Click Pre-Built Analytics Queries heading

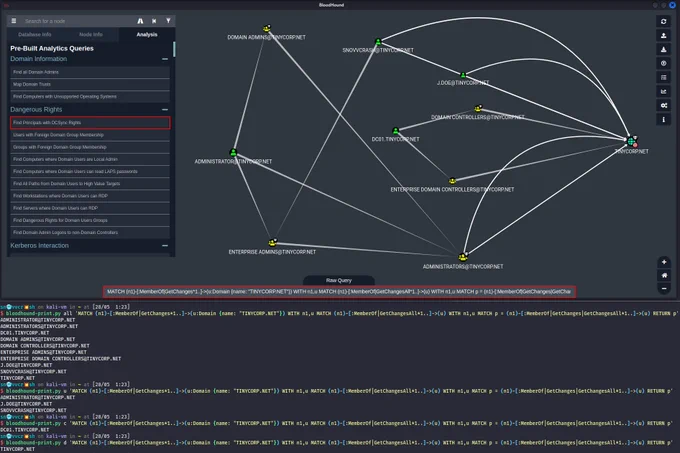(x=52, y=49)
